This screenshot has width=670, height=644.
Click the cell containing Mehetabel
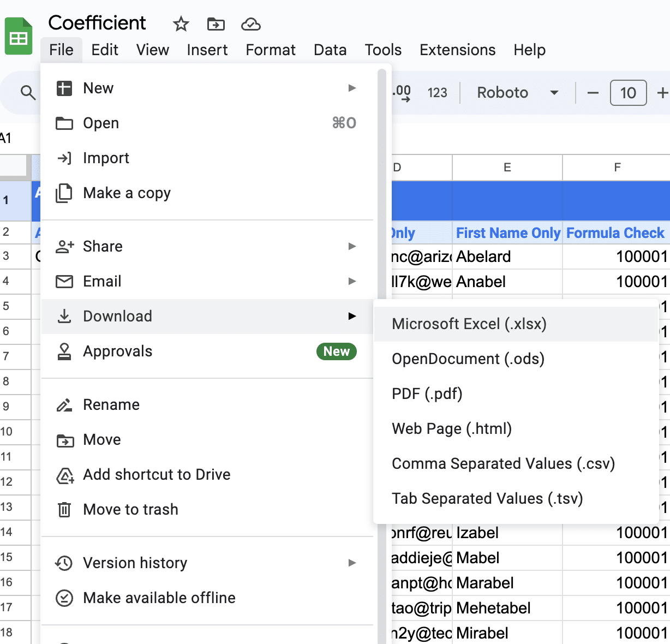[x=507, y=608]
